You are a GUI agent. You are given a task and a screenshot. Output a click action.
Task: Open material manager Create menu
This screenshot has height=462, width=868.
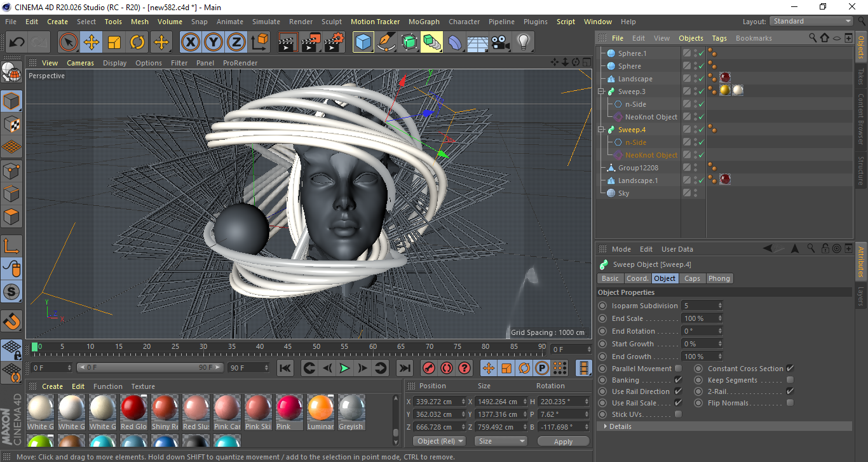tap(52, 386)
